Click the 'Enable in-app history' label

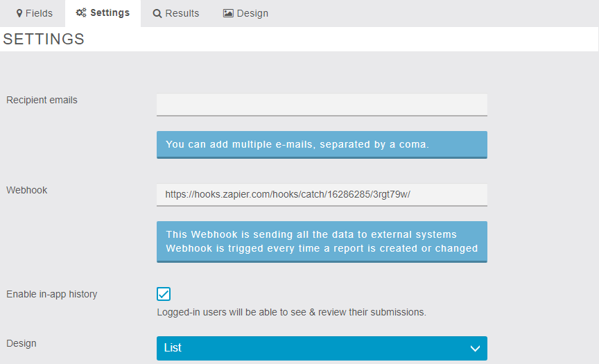[52, 294]
